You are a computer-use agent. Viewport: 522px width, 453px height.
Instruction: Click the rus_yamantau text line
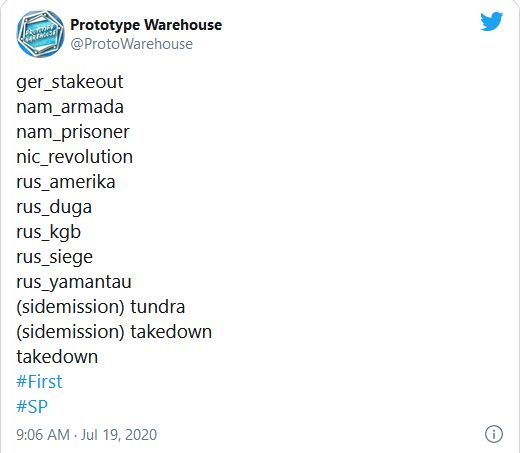[x=74, y=282]
